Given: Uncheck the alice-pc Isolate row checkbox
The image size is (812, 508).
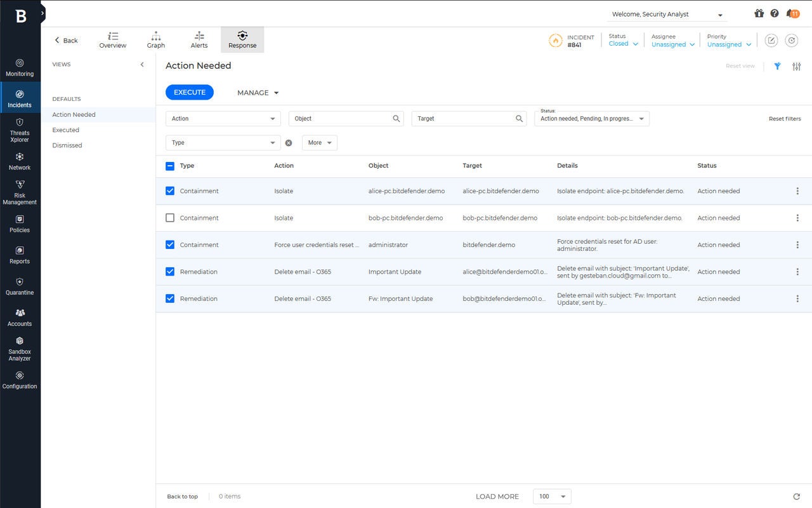Looking at the screenshot, I should (x=170, y=190).
